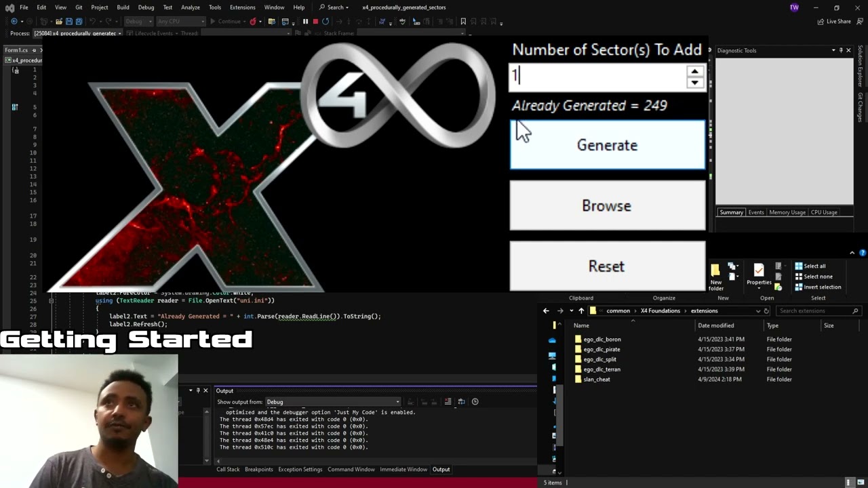This screenshot has height=488, width=868.
Task: Click the Open File folder toolbar icon
Action: (59, 21)
